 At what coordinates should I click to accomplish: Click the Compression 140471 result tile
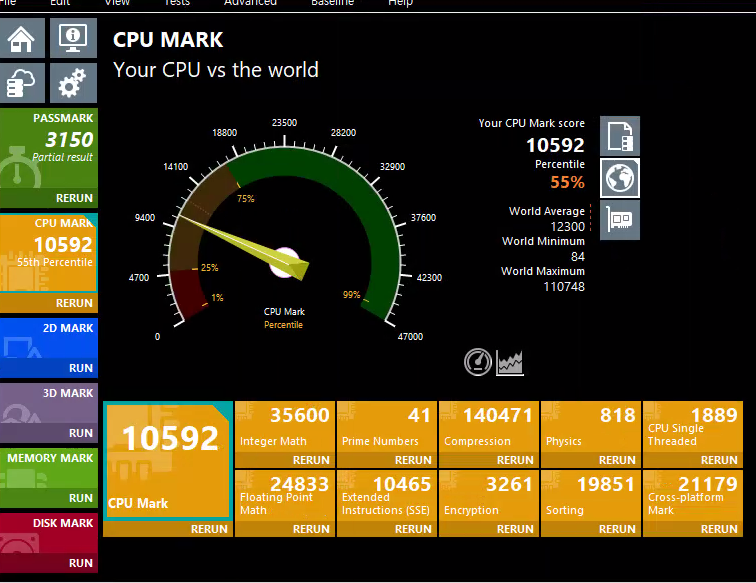click(489, 427)
